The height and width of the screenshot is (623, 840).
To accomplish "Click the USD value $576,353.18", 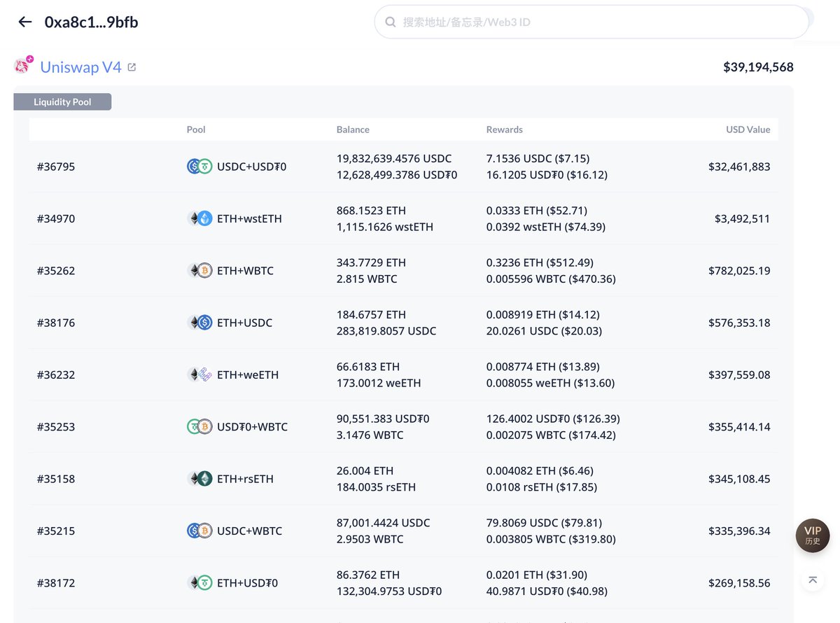I will pyautogui.click(x=739, y=323).
